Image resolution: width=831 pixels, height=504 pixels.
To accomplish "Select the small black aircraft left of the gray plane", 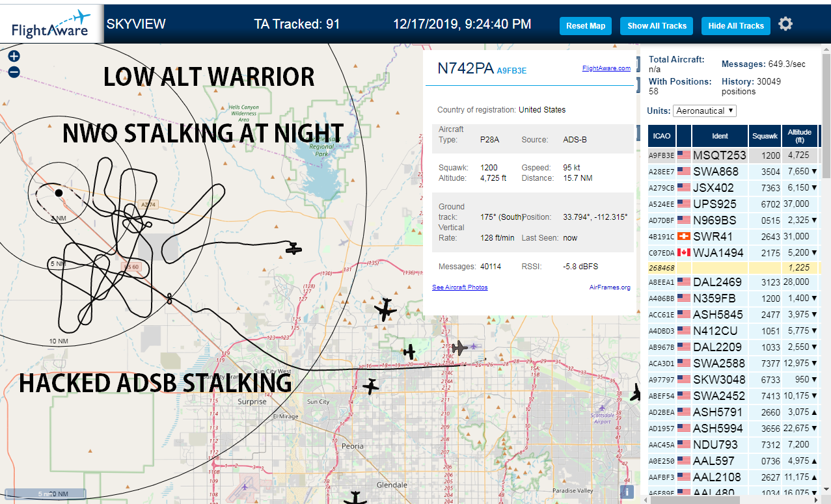I will click(409, 352).
